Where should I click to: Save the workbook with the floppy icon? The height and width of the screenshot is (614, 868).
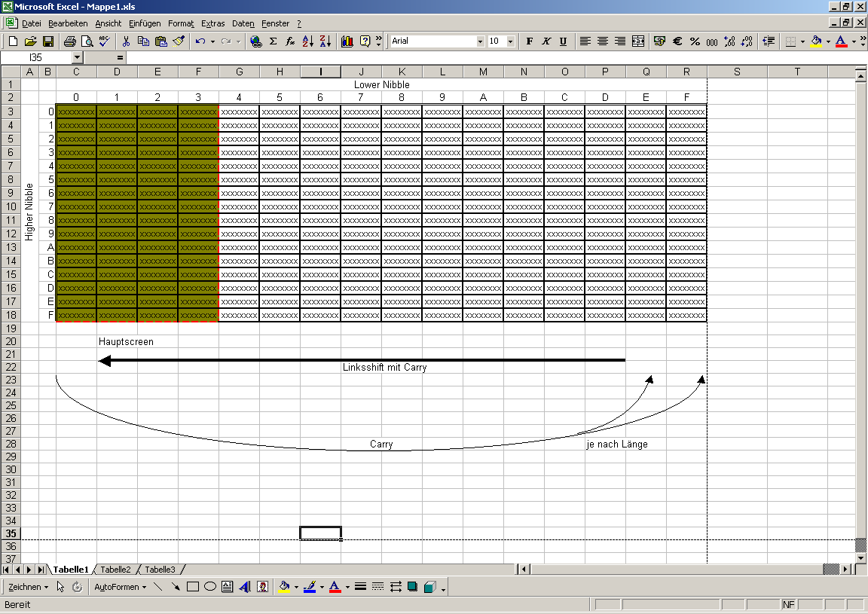click(x=47, y=41)
